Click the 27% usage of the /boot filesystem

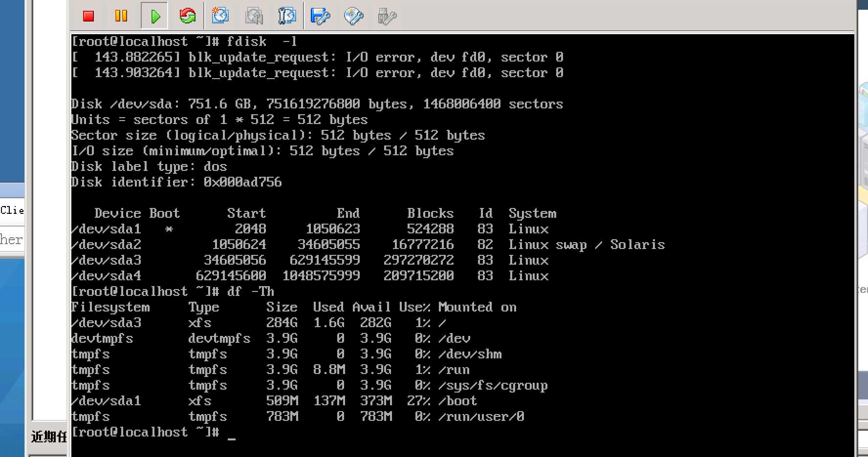click(x=419, y=401)
